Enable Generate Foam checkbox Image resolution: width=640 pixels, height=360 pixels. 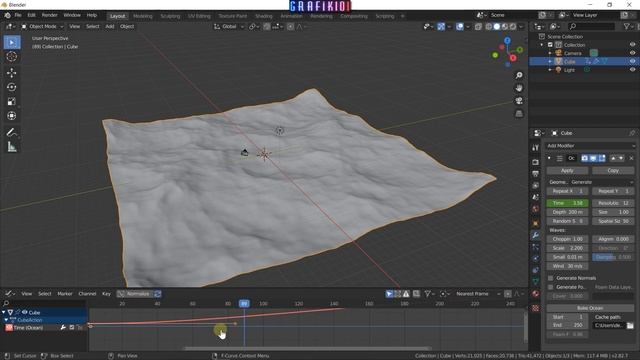point(550,287)
